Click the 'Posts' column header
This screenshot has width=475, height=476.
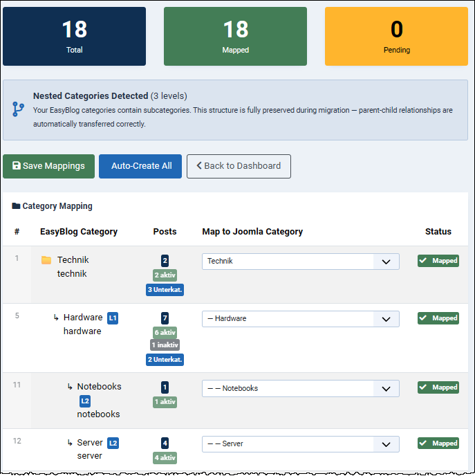click(x=165, y=232)
